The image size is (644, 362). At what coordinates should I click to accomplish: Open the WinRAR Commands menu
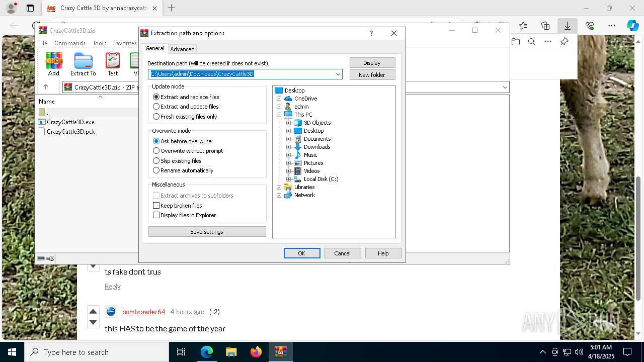pyautogui.click(x=70, y=43)
